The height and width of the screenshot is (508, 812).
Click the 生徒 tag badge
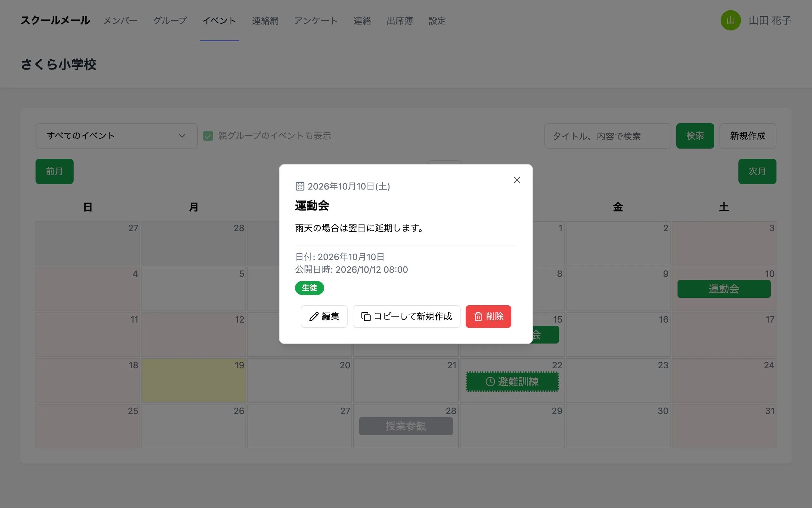click(x=309, y=288)
